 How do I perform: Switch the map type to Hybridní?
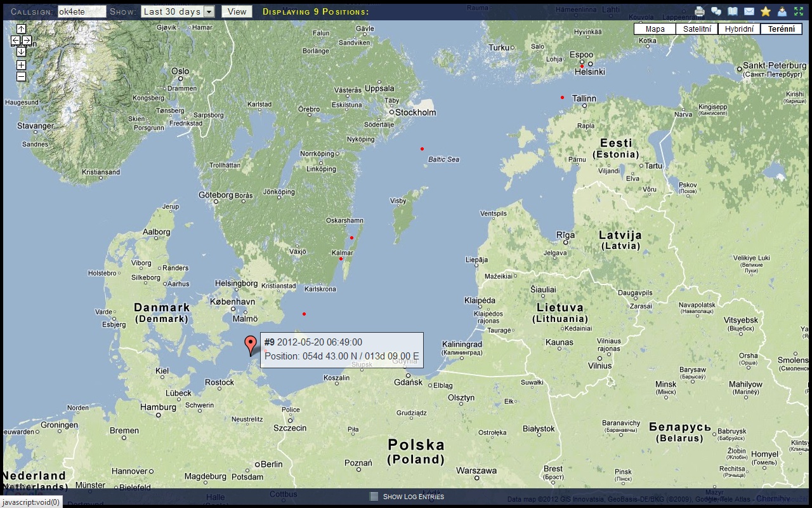tap(739, 29)
